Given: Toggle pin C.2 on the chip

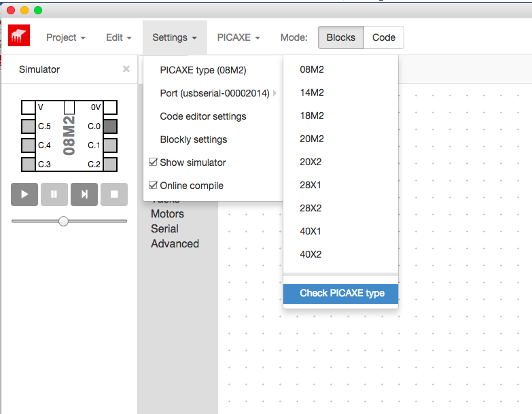Looking at the screenshot, I should point(110,165).
